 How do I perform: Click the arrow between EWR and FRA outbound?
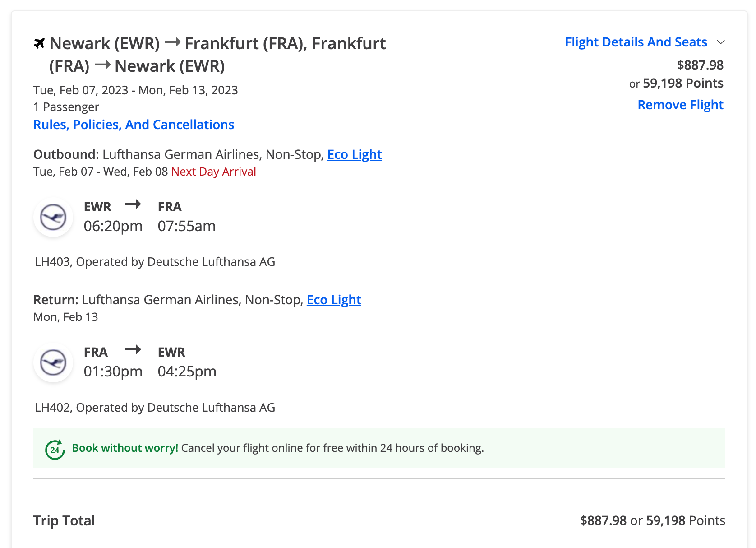[133, 204]
